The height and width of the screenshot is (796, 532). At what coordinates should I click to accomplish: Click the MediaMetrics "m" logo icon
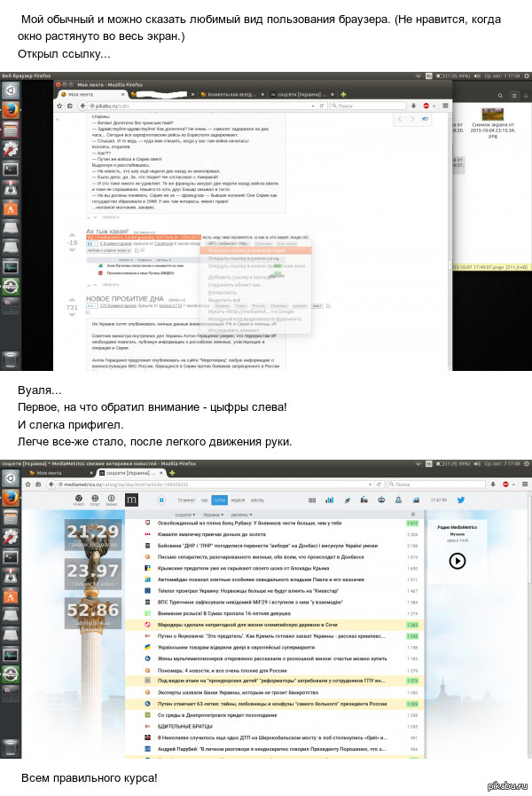(131, 500)
